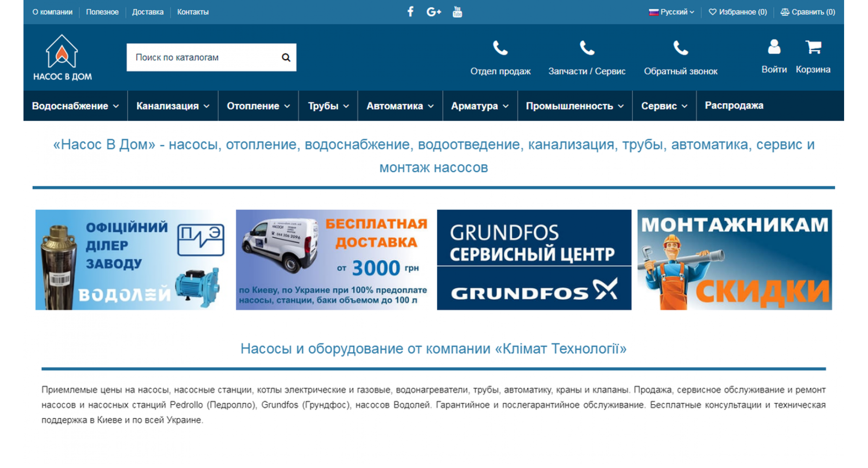Open the Доставка page
This screenshot has width=868, height=468.
coord(148,12)
